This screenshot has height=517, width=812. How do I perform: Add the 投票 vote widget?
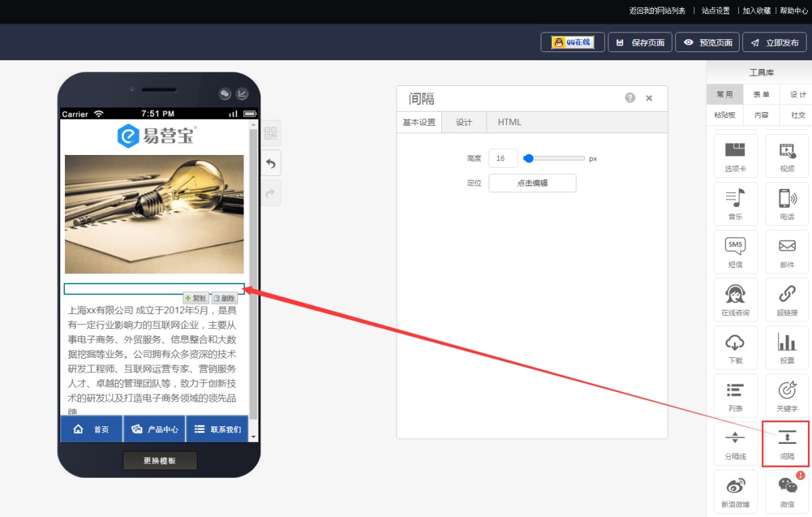(787, 347)
